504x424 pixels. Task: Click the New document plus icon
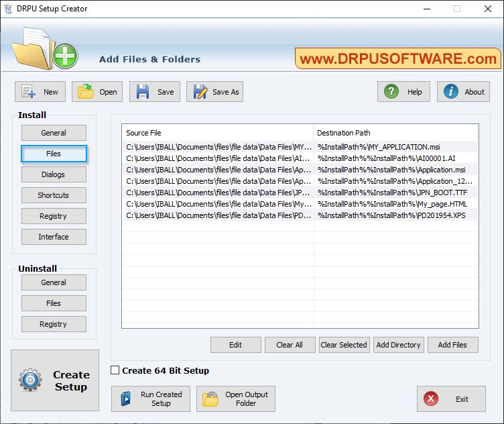click(28, 92)
